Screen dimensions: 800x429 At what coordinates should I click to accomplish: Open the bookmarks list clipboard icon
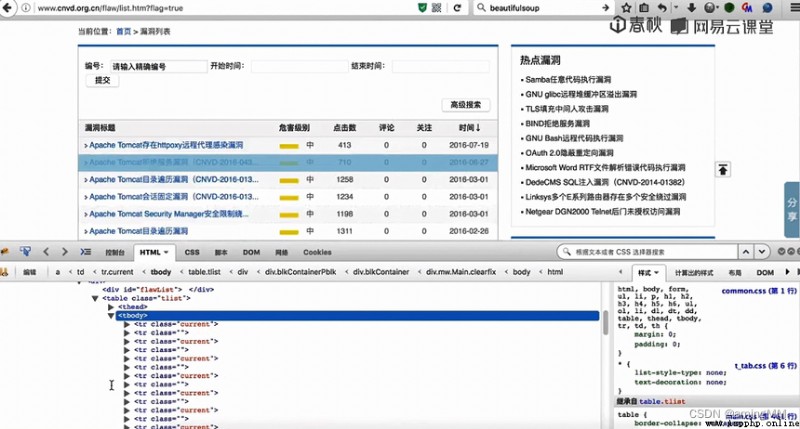click(x=644, y=8)
